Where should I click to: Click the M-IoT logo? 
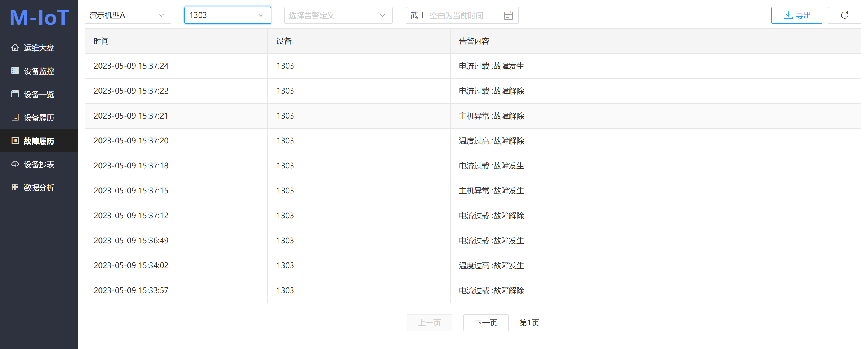click(39, 17)
